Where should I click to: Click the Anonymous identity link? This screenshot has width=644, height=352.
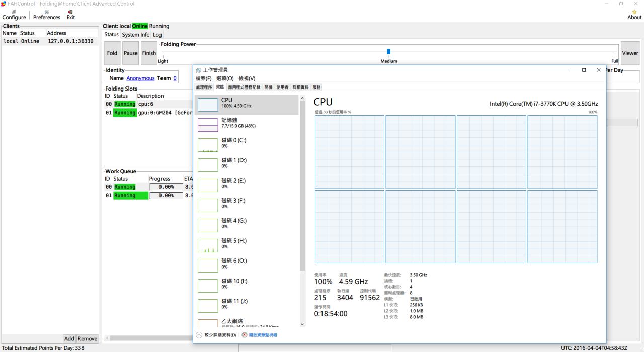[x=140, y=78]
